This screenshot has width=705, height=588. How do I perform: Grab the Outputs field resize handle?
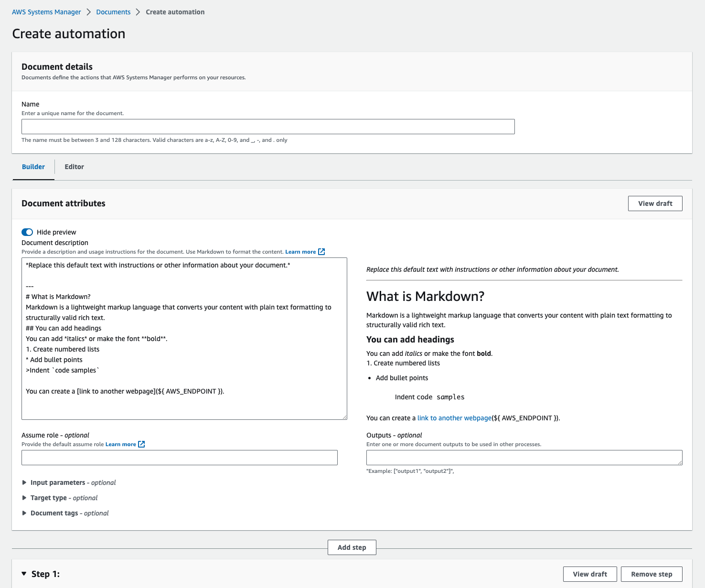pos(679,462)
